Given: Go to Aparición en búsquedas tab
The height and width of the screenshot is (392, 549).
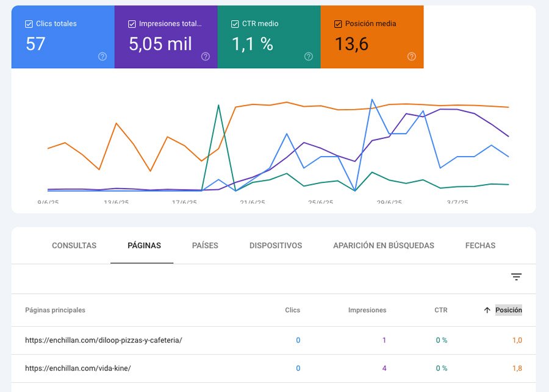Looking at the screenshot, I should click(383, 246).
